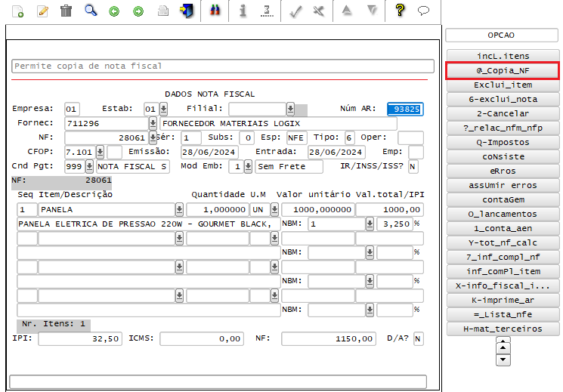Image resolution: width=563 pixels, height=392 pixels.
Task: Click the coNsiste option button
Action: tap(503, 157)
